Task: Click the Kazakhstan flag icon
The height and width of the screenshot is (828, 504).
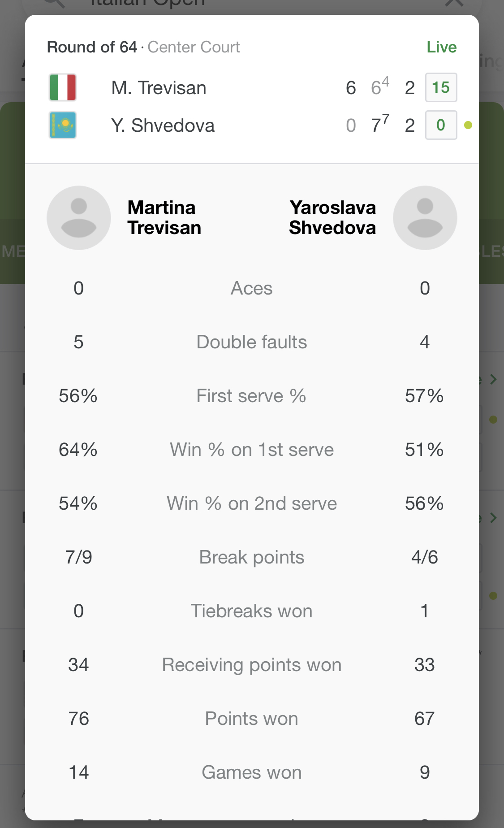Action: click(x=63, y=125)
